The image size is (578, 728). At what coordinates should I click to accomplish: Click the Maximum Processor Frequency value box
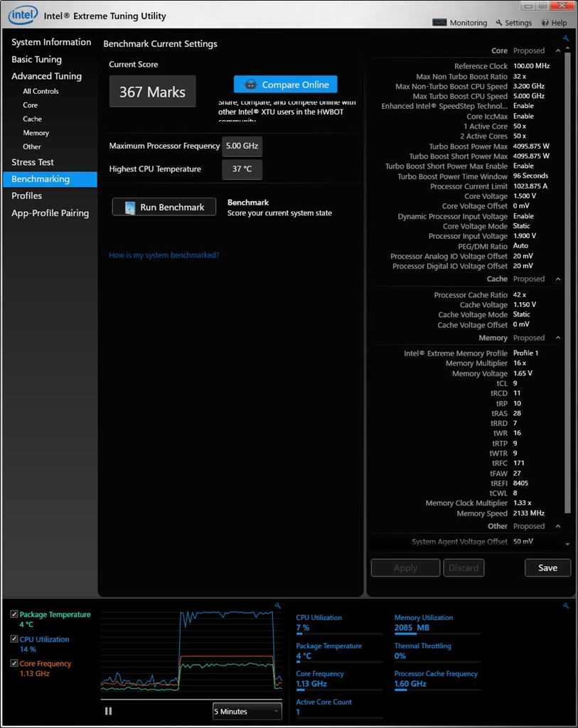[x=242, y=146]
